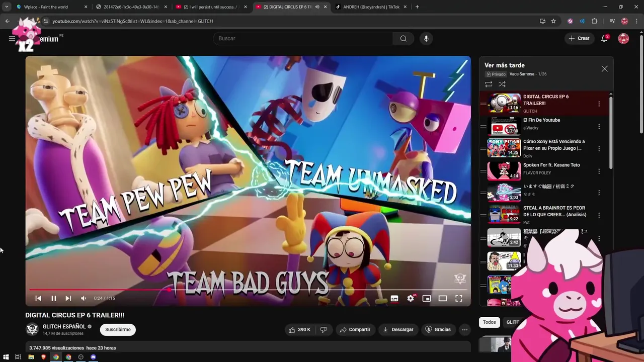
Task: Open options for STEAL A BRAINROT playlist item
Action: 599,215
